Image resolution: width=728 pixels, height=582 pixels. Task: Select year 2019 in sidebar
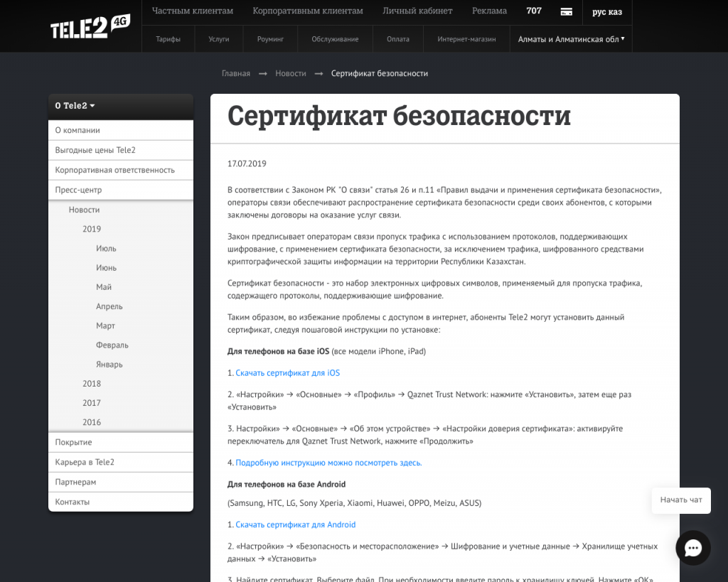click(92, 230)
